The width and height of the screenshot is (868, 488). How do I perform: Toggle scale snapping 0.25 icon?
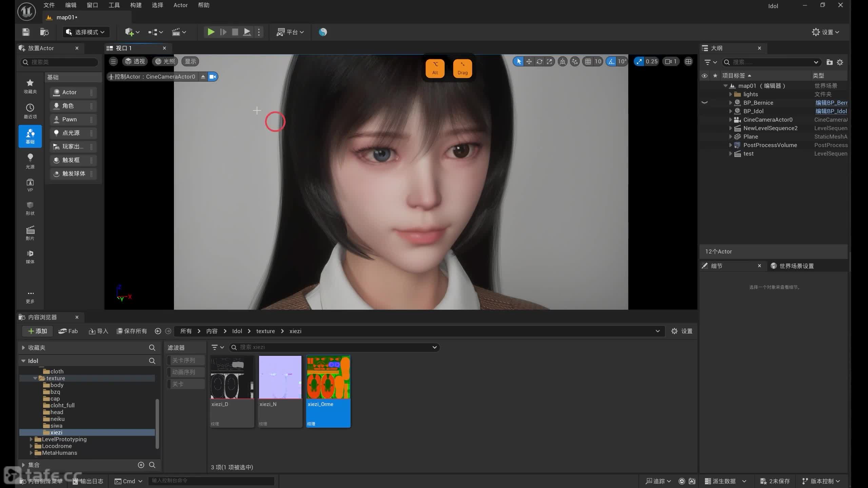pyautogui.click(x=639, y=61)
